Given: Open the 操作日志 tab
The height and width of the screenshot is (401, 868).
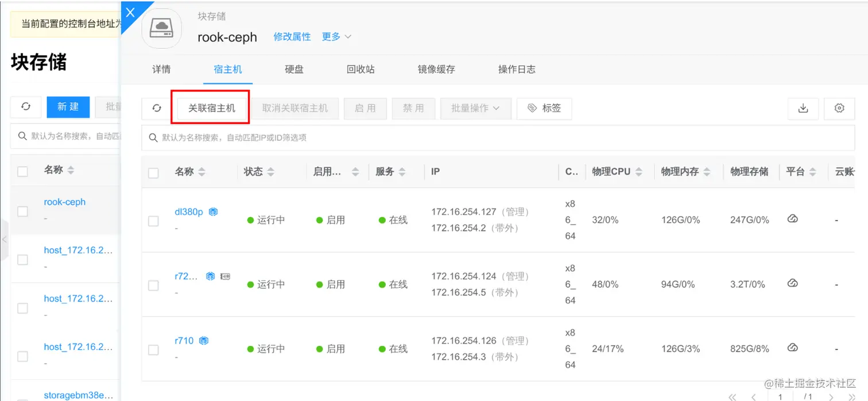Looking at the screenshot, I should point(517,70).
